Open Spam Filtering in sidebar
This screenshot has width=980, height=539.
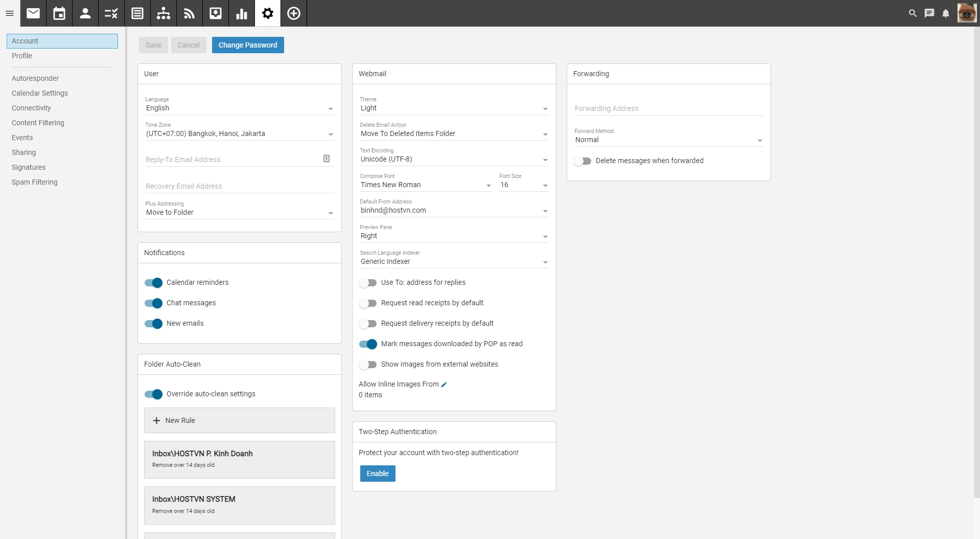coord(35,182)
